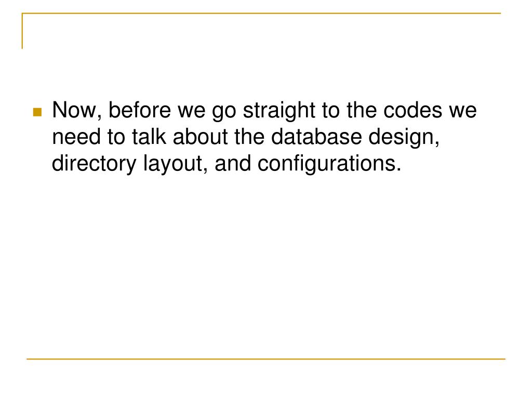Image resolution: width=532 pixels, height=399 pixels.
Task: Click the gold vertical line at top-left corner
Action: pyautogui.click(x=22, y=31)
